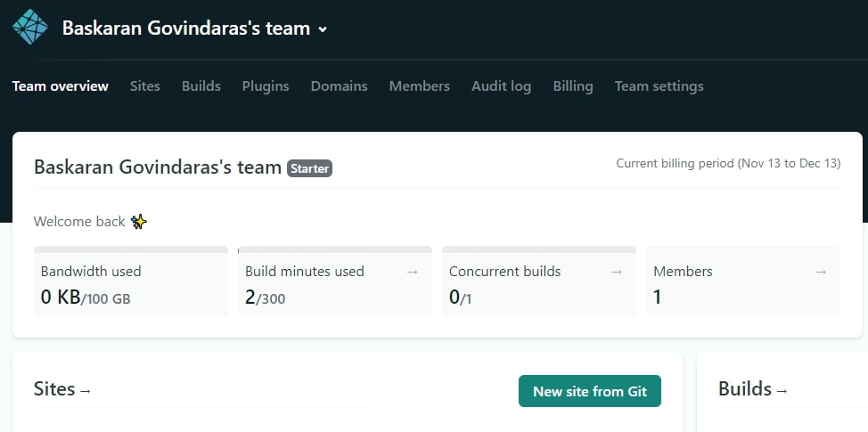
Task: Open the Concurrent builds label
Action: point(505,272)
